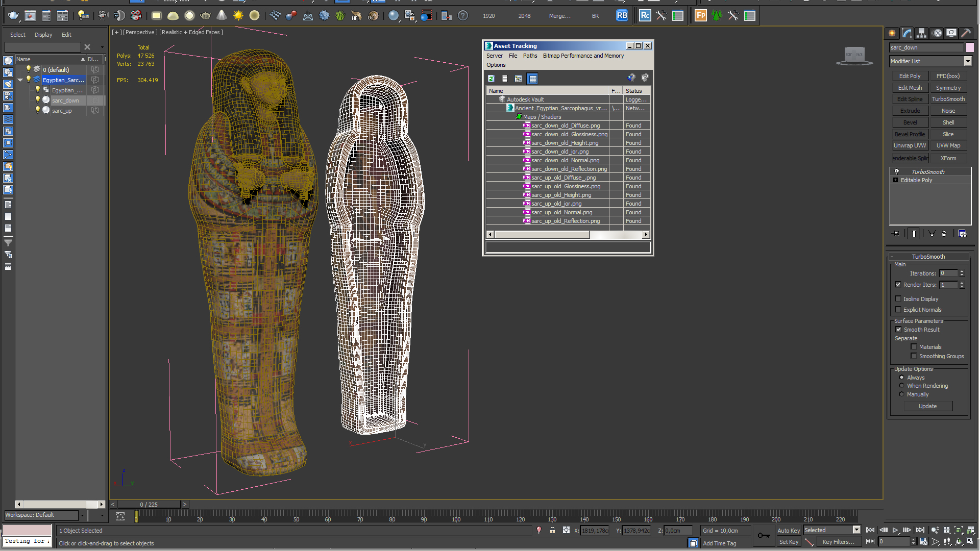Collapse the TurboSmooth rollout
Screen dimensions: 980x551
click(x=892, y=257)
